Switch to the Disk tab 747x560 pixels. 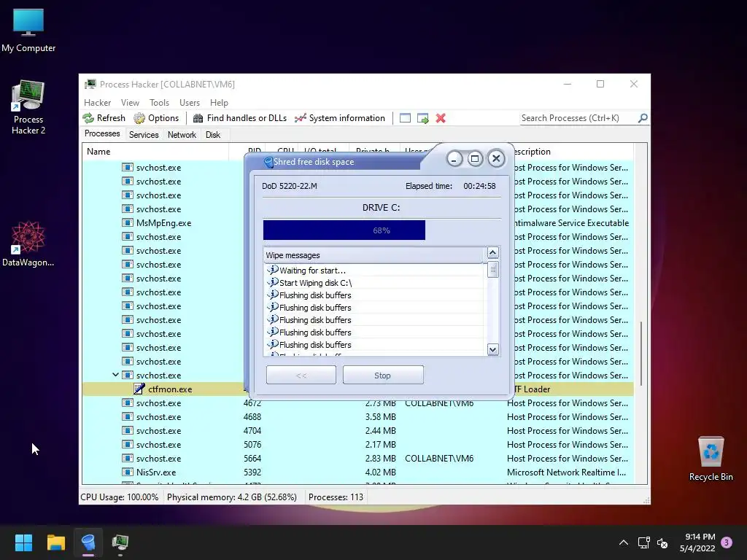pyautogui.click(x=213, y=135)
